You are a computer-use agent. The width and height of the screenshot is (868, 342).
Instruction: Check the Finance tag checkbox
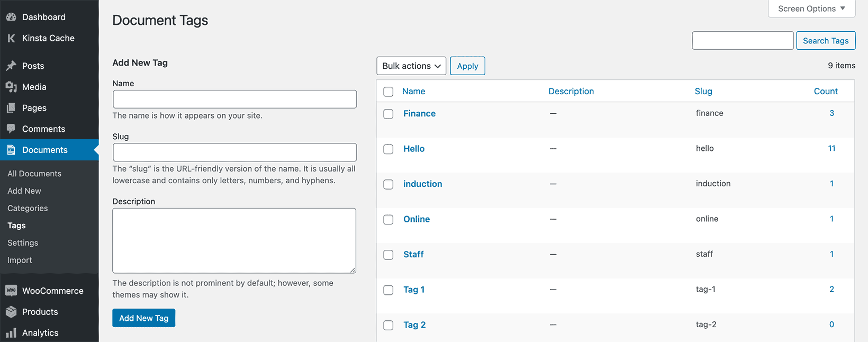point(388,114)
